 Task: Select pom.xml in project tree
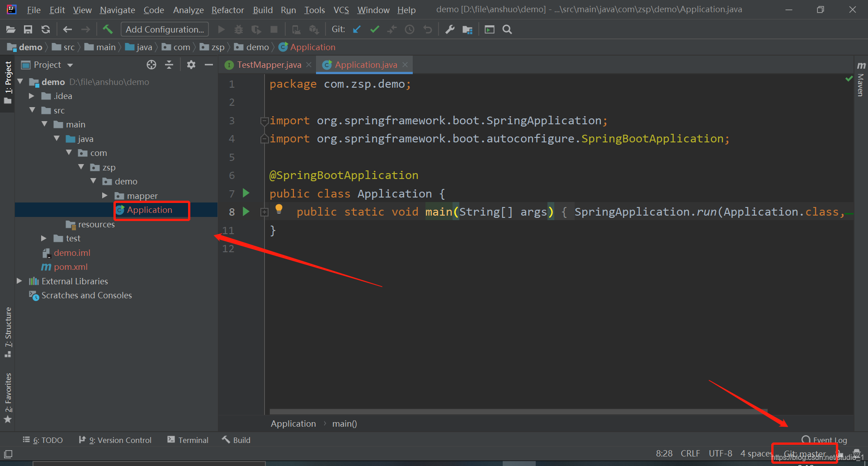pyautogui.click(x=71, y=267)
